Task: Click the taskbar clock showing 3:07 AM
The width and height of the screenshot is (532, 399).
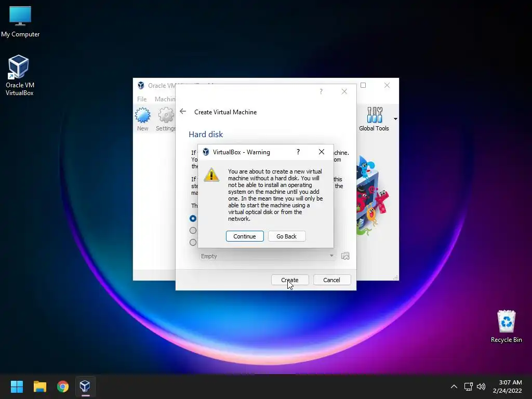Action: [x=508, y=387]
